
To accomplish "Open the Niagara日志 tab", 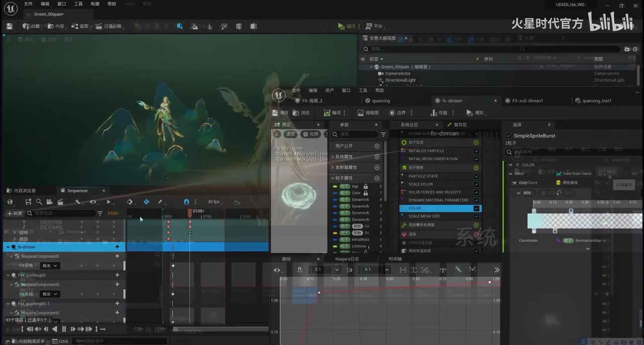I will tap(347, 259).
